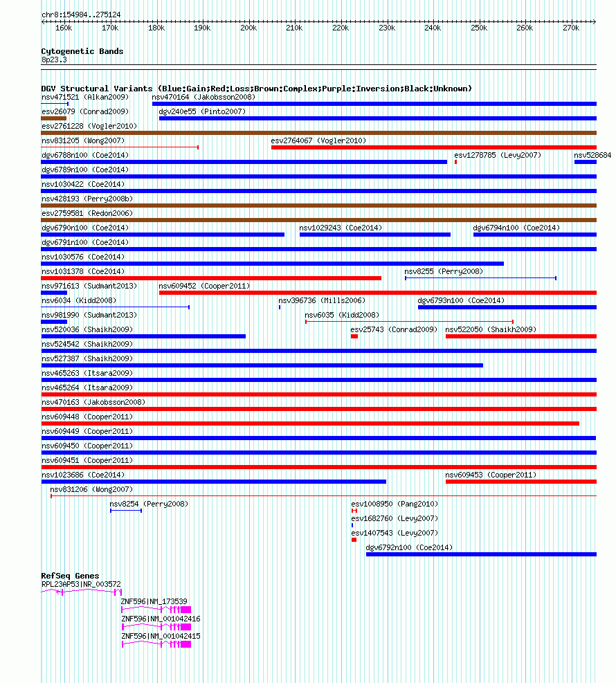Image resolution: width=616 pixels, height=683 pixels.
Task: Select the RPL23AP53|NR_003572 gene label
Action: tap(81, 584)
